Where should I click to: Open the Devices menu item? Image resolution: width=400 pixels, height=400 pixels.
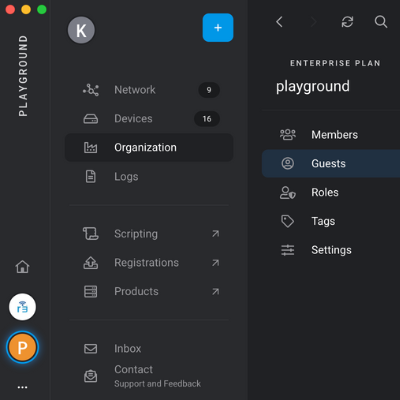point(149,119)
